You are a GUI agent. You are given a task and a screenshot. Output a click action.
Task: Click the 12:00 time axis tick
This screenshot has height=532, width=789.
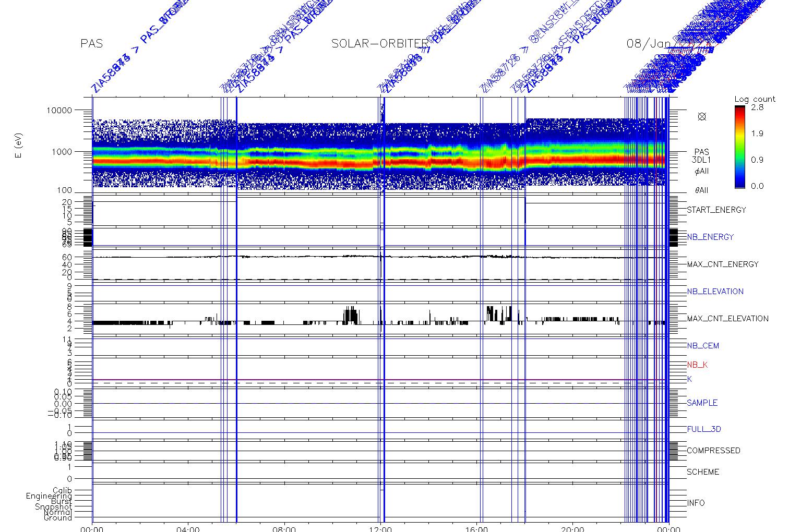(381, 529)
